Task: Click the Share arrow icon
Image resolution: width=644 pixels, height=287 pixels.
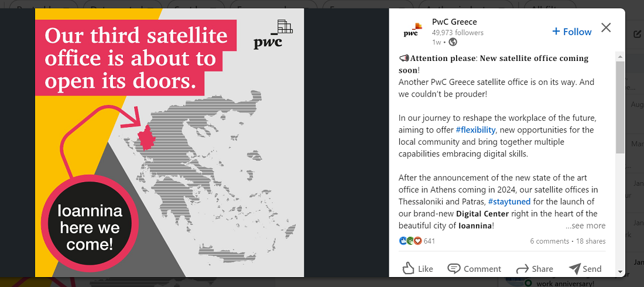Action: click(x=522, y=268)
